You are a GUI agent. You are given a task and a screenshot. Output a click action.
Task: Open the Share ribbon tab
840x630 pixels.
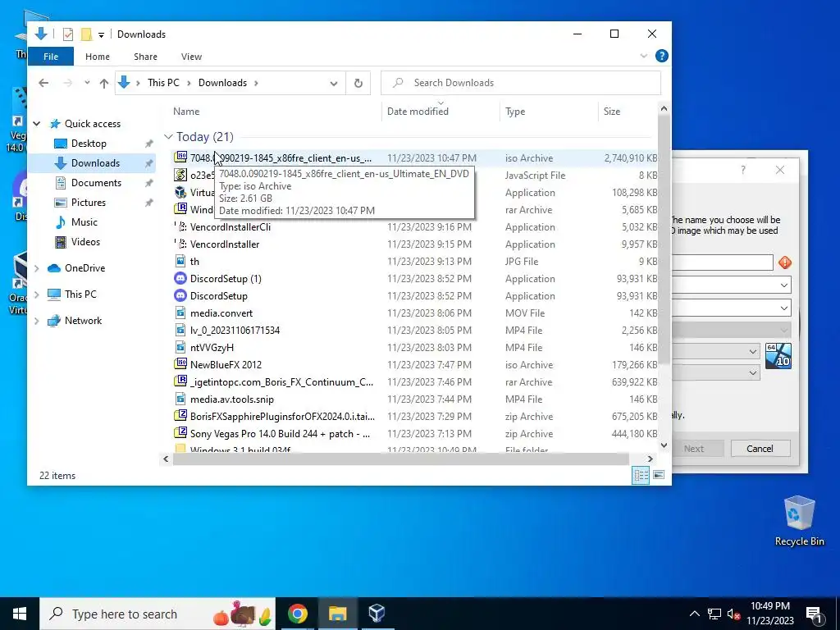145,57
